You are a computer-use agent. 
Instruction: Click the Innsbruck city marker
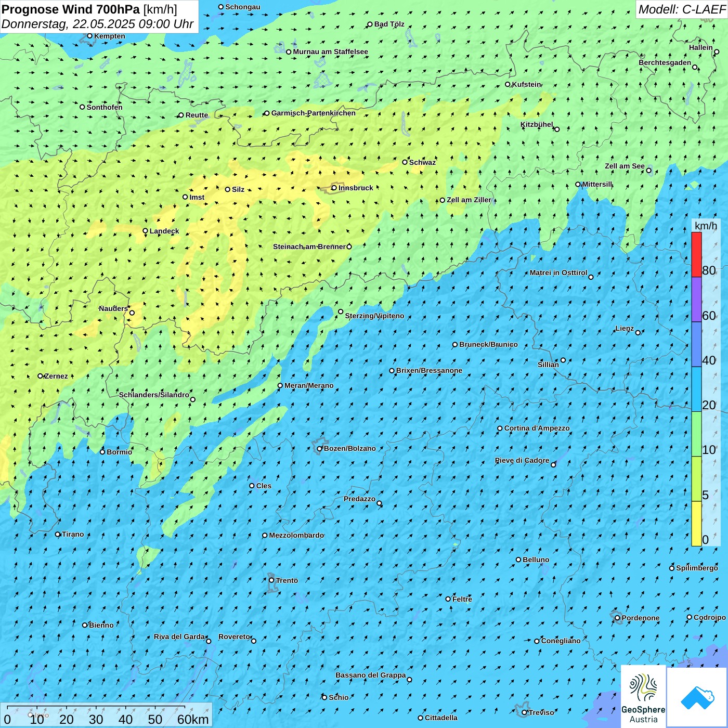(334, 188)
